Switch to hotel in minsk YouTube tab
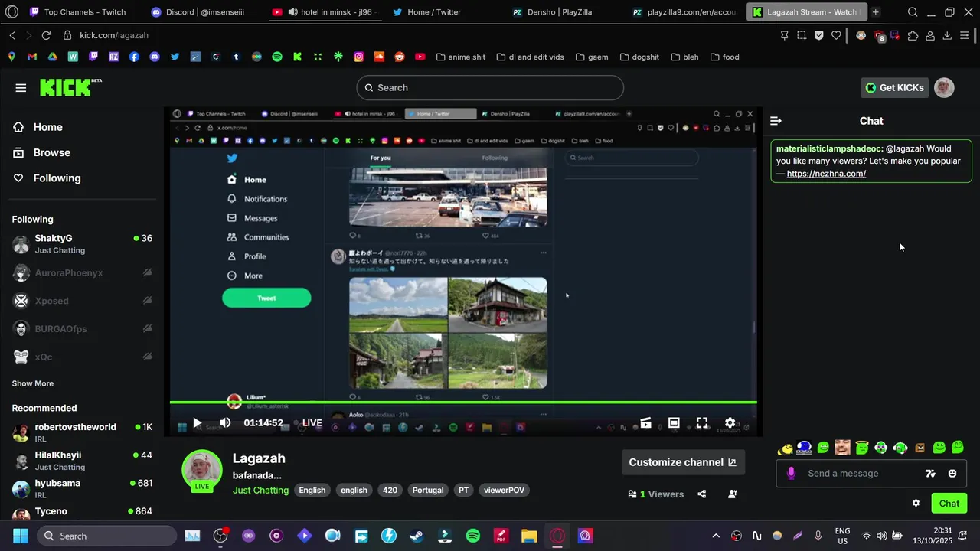This screenshot has width=980, height=551. [325, 12]
